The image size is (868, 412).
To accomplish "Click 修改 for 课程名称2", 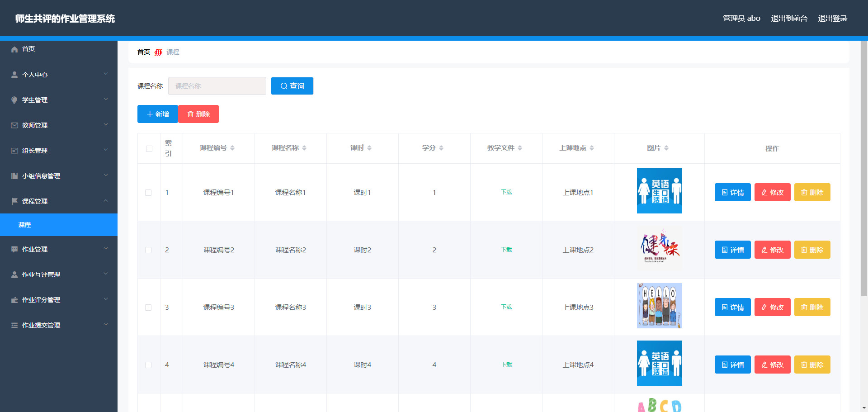I will click(773, 250).
